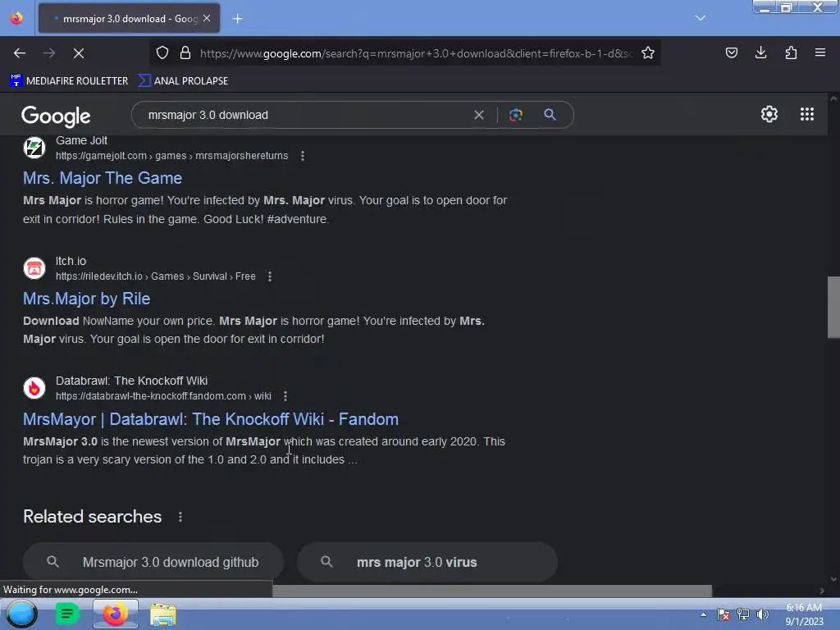Open Related searches options menu
Viewport: 840px width, 630px height.
pyautogui.click(x=180, y=517)
